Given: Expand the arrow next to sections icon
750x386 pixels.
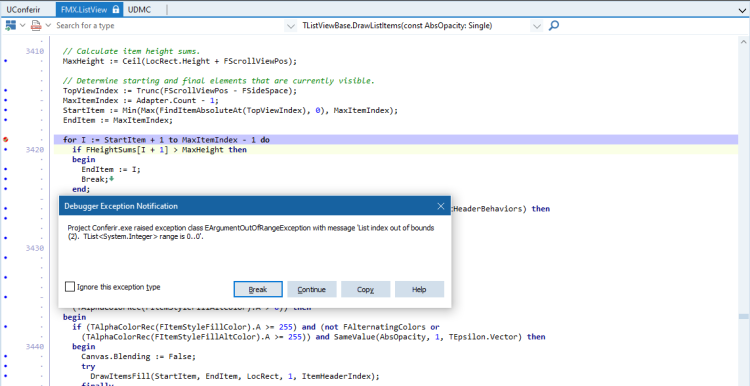Looking at the screenshot, I should pyautogui.click(x=22, y=25).
